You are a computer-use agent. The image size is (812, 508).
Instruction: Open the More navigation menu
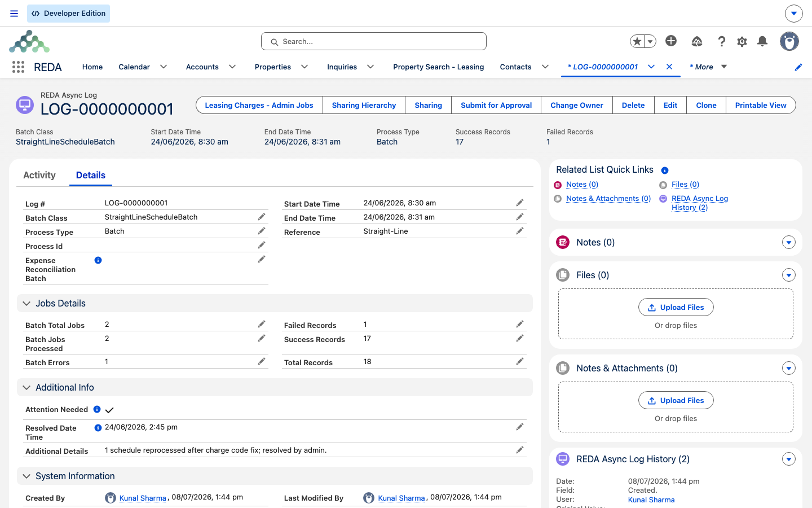(x=708, y=67)
